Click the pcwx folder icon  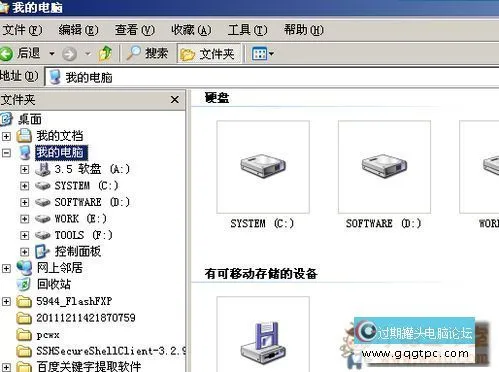click(x=24, y=334)
